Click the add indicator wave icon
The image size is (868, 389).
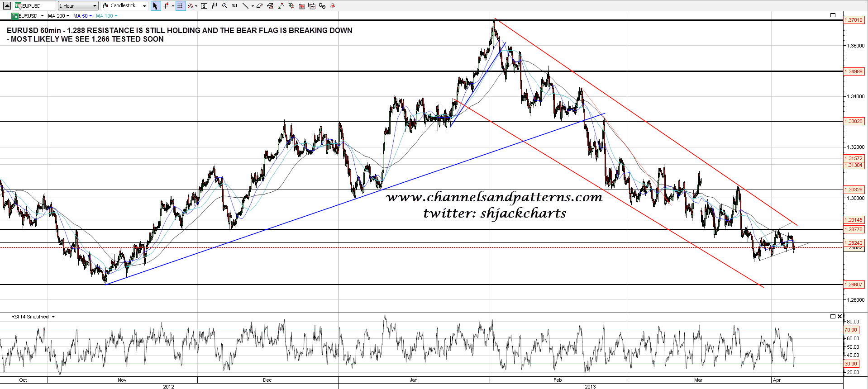tap(191, 6)
